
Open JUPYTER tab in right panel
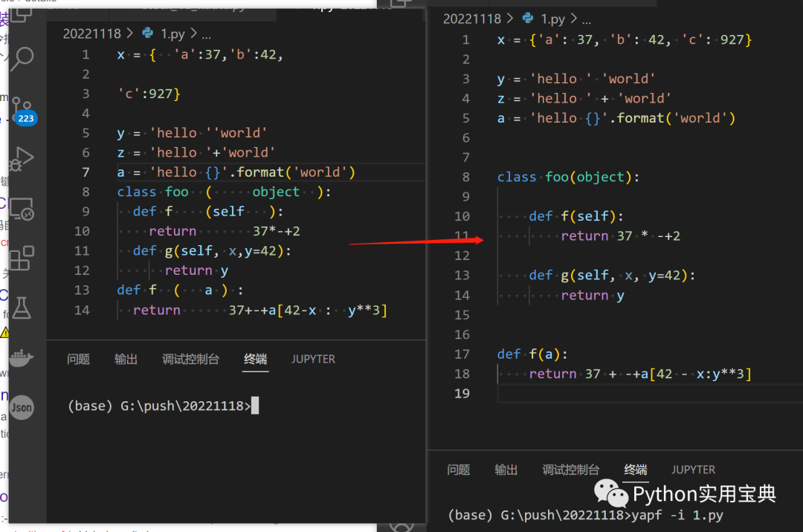point(693,470)
